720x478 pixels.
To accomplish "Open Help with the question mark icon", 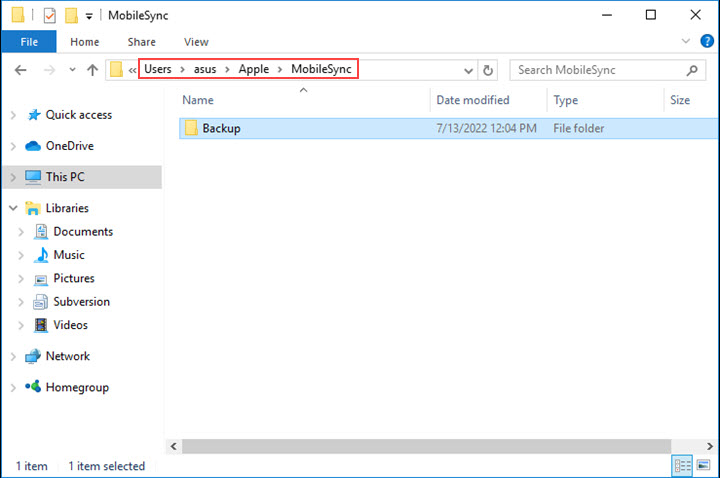I will pos(707,41).
